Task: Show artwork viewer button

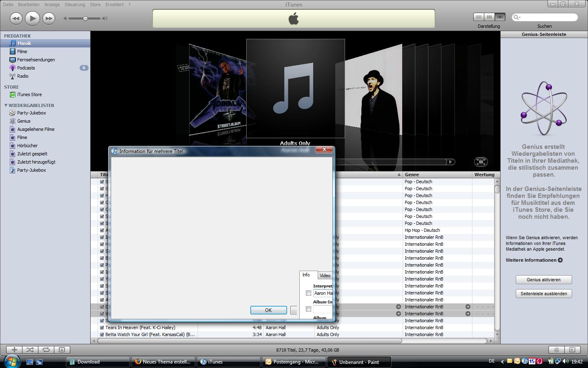Action: (62, 350)
